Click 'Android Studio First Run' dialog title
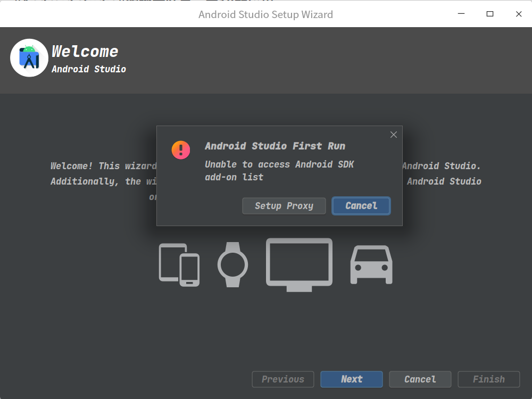The width and height of the screenshot is (532, 399). (x=275, y=146)
